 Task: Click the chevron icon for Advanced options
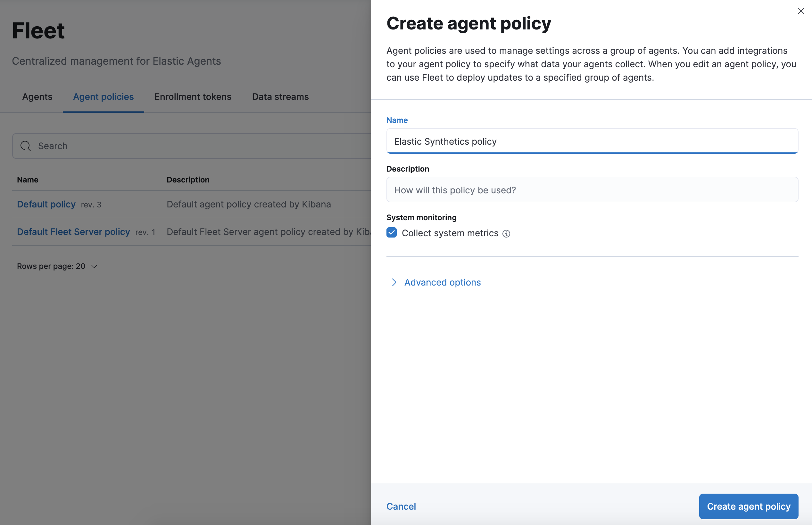pos(393,282)
